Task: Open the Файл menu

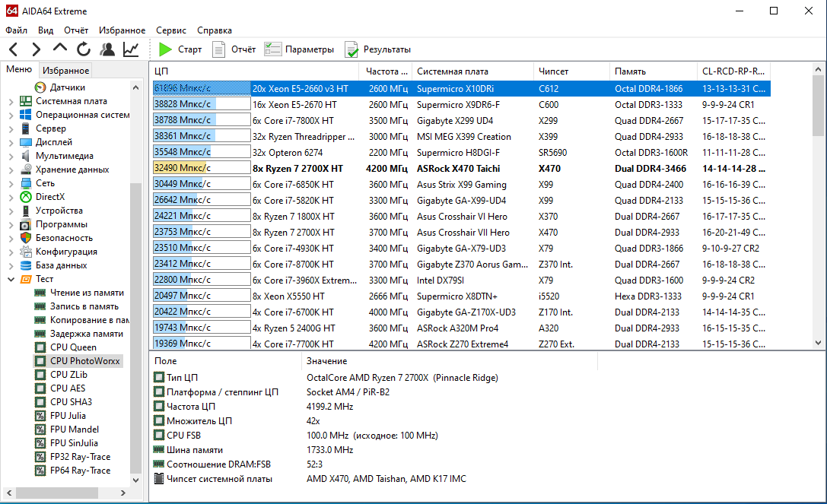Action: pos(16,30)
